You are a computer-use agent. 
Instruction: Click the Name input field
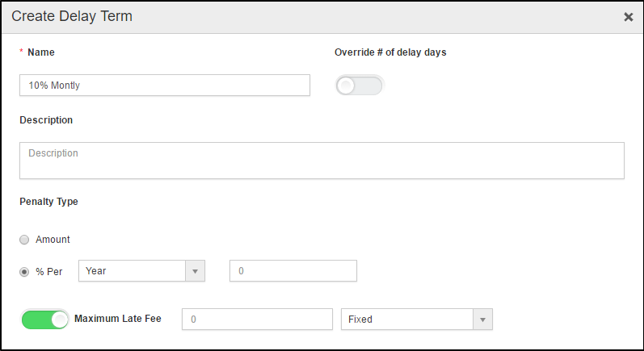165,86
